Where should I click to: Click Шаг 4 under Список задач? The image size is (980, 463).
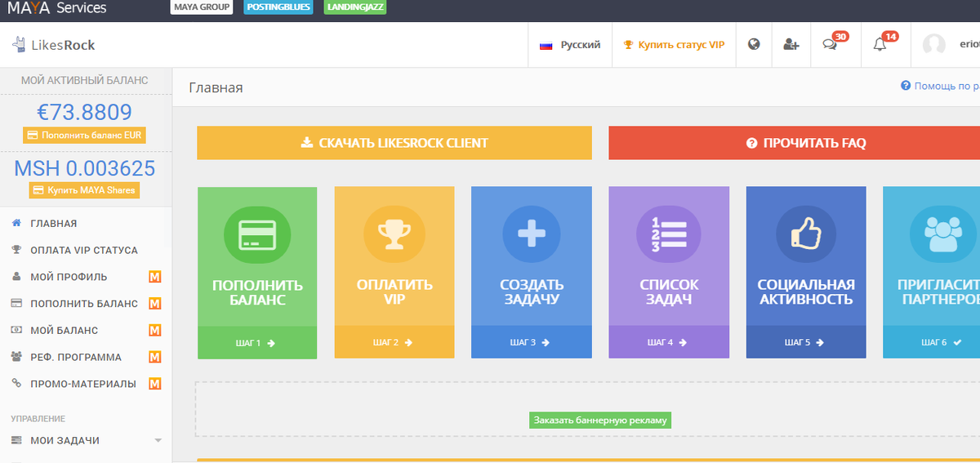669,342
